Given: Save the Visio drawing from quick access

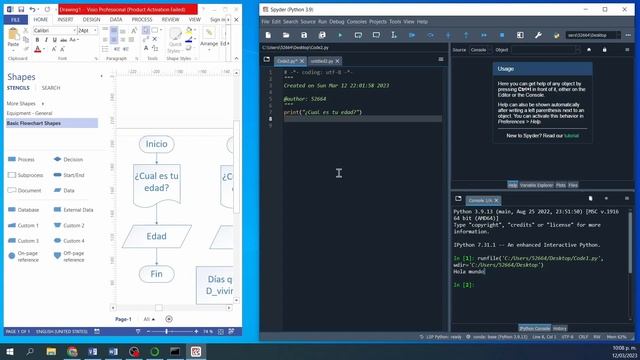Looking at the screenshot, I should click(x=21, y=9).
